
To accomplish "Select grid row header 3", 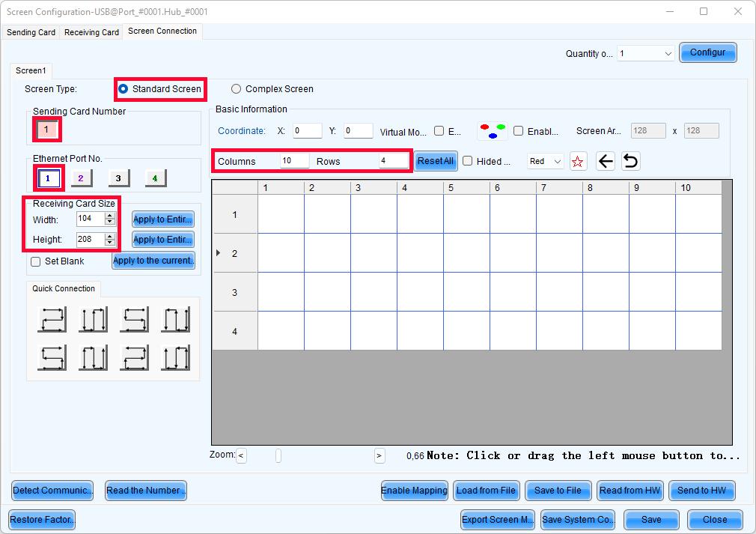I will [x=235, y=292].
